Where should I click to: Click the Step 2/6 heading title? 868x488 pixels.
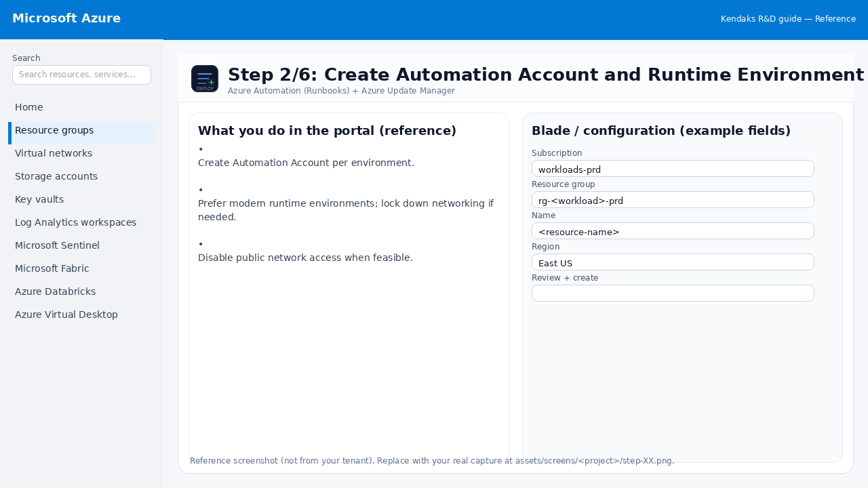(x=546, y=75)
